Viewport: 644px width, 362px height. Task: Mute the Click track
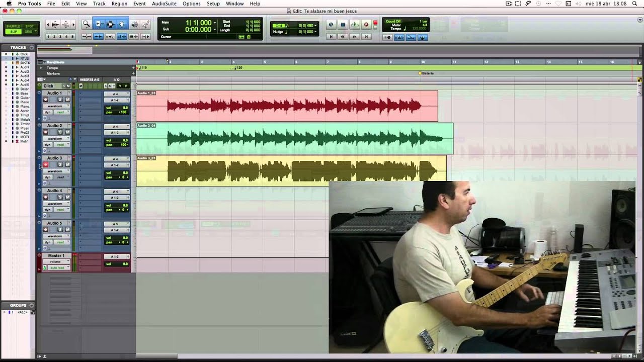coord(68,86)
